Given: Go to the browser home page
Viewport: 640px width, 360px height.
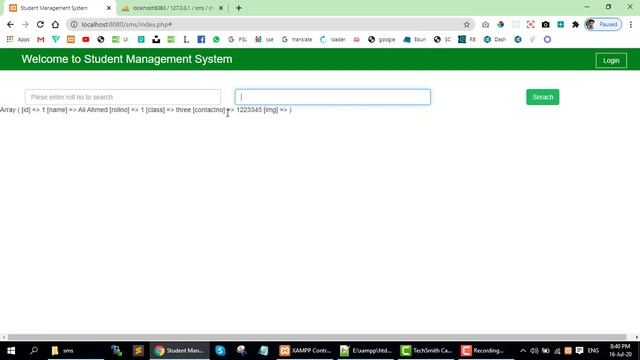Looking at the screenshot, I should click(x=55, y=24).
